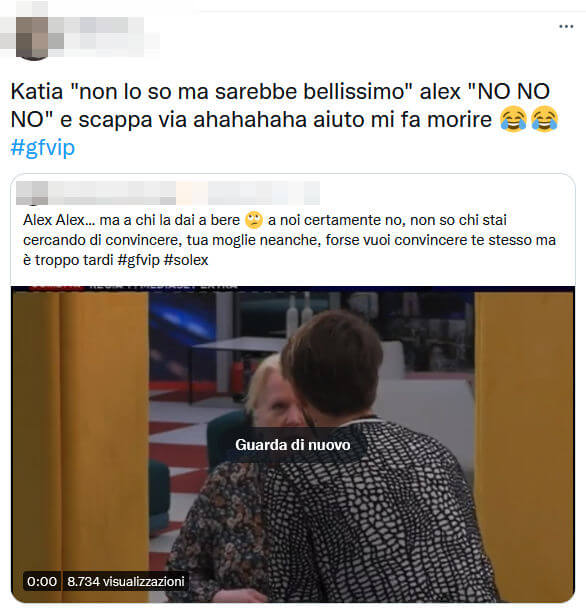This screenshot has width=586, height=615.
Task: Click the second laughing-crying emoji
Action: pos(544,119)
